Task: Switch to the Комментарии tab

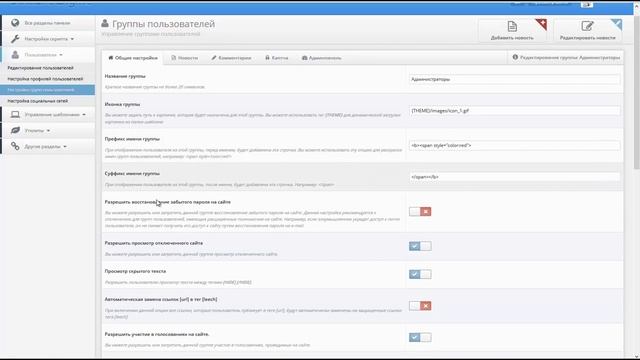Action: 231,58
